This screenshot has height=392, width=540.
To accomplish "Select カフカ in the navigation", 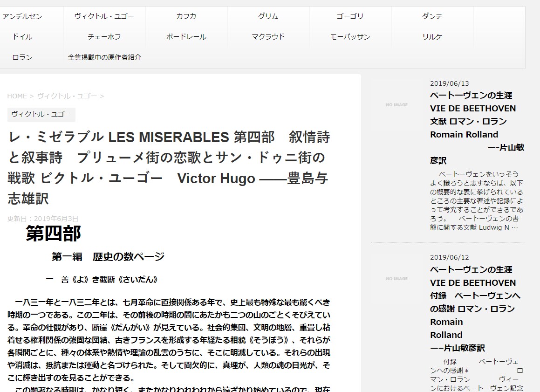I will coord(186,16).
